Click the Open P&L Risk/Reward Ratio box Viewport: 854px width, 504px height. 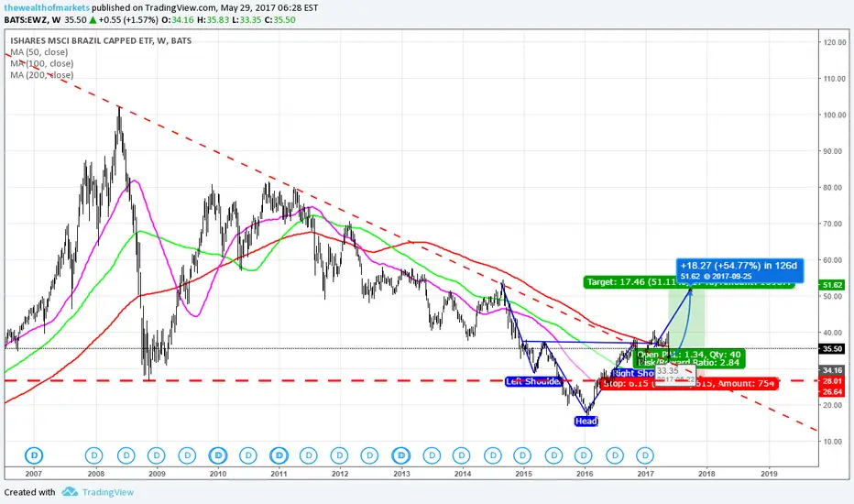pyautogui.click(x=688, y=358)
